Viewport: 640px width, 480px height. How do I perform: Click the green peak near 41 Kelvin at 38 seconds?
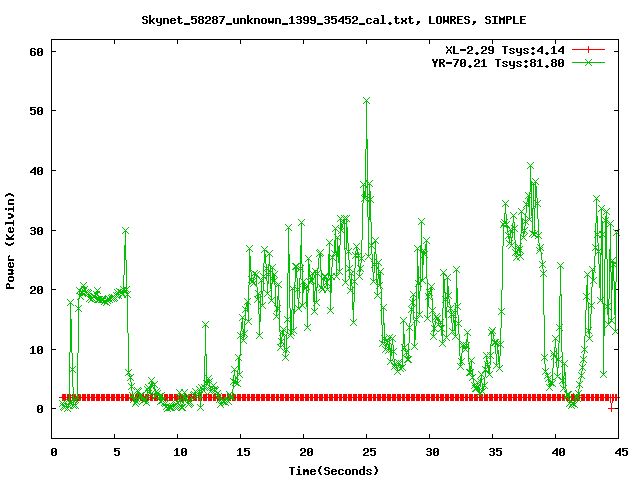pos(530,166)
